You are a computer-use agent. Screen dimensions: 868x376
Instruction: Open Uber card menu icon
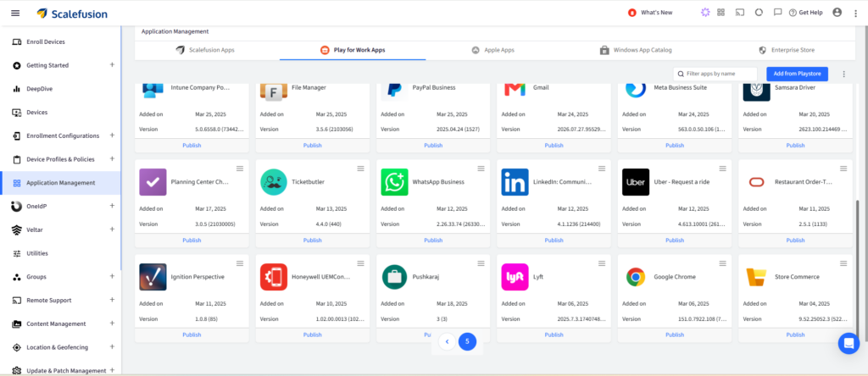pyautogui.click(x=722, y=168)
